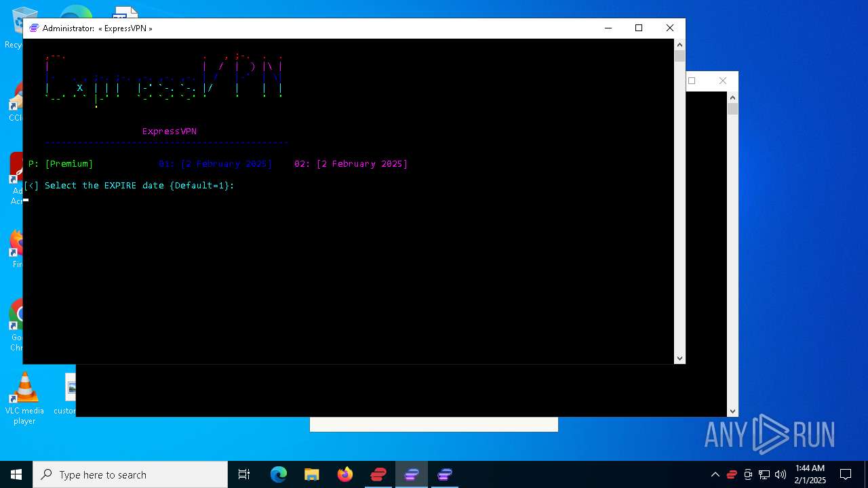The image size is (868, 488).
Task: Launch Microsoft Edge from the taskbar
Action: click(x=279, y=474)
